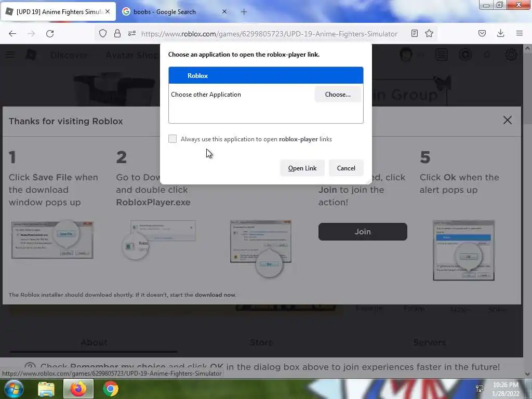This screenshot has width=532, height=399.
Task: Reload the page with the refresh icon
Action: (x=50, y=34)
